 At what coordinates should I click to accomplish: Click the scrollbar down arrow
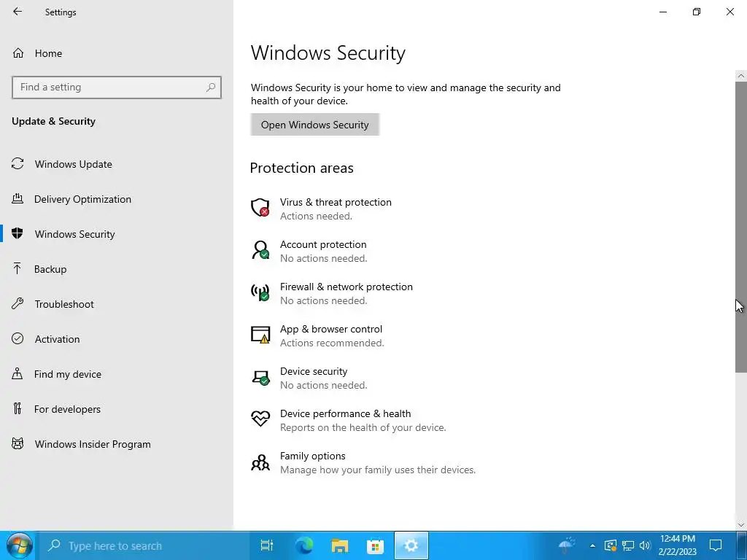pyautogui.click(x=741, y=525)
